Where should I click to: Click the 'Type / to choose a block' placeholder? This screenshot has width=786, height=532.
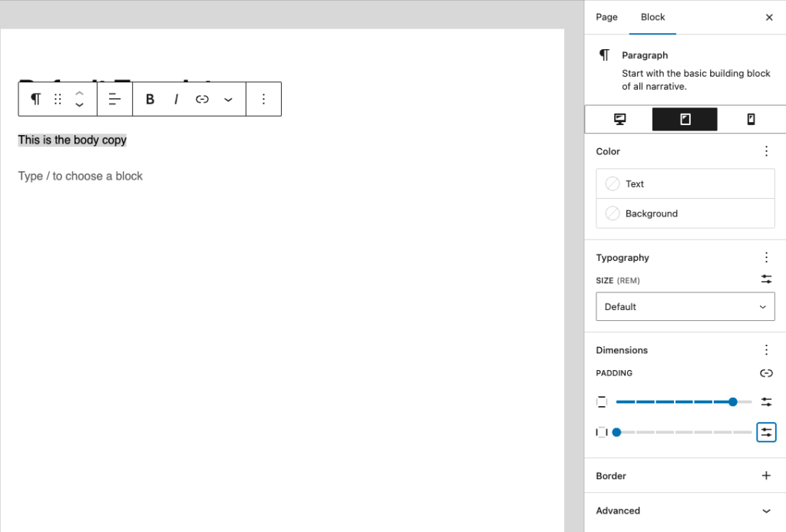pos(81,176)
